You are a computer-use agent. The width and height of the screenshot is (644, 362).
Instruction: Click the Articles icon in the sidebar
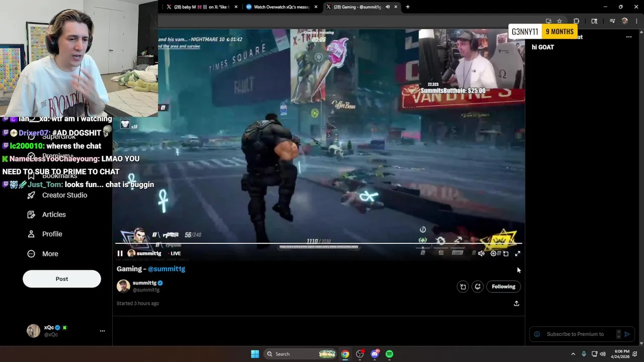point(31,215)
